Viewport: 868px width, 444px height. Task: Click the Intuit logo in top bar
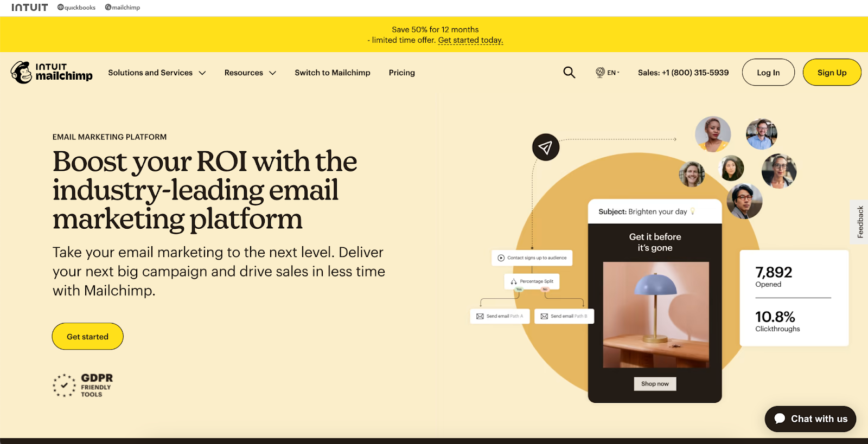pyautogui.click(x=30, y=8)
